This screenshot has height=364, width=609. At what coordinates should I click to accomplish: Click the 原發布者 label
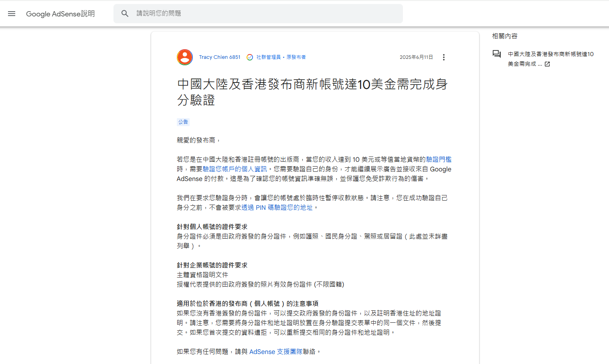296,57
